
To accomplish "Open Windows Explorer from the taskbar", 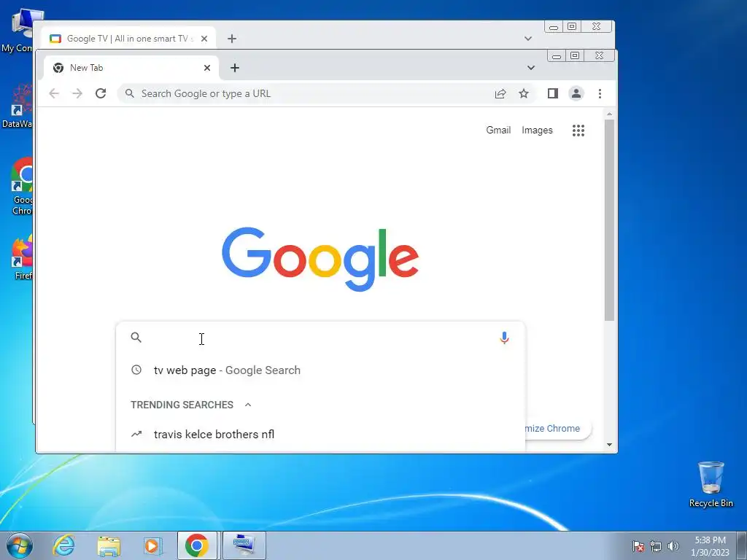I will coord(109,545).
